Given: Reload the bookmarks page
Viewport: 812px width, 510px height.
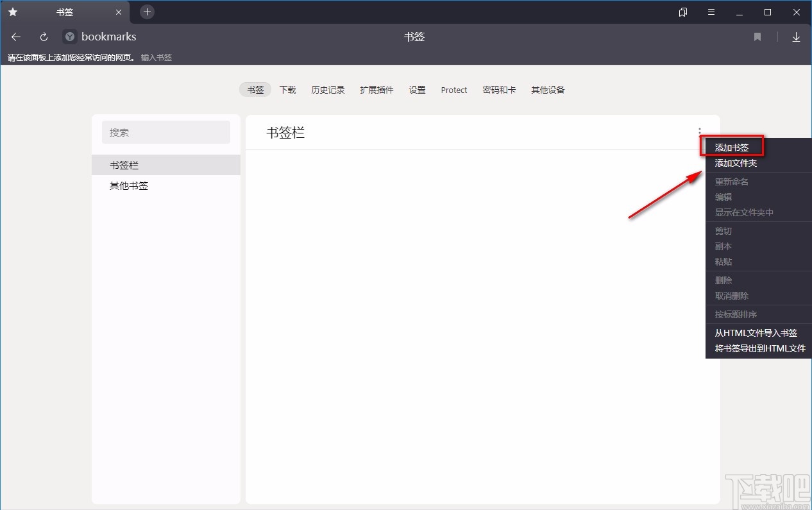Looking at the screenshot, I should [43, 37].
